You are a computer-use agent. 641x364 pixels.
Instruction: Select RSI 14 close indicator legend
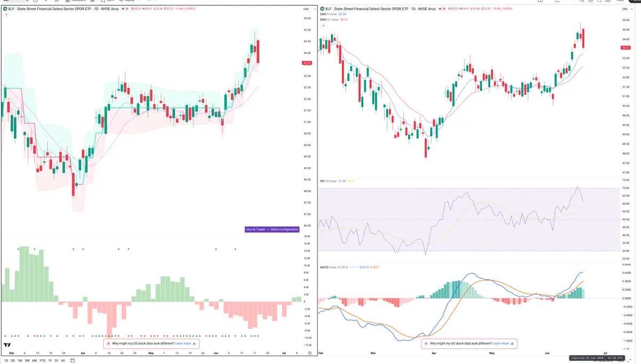(338, 181)
